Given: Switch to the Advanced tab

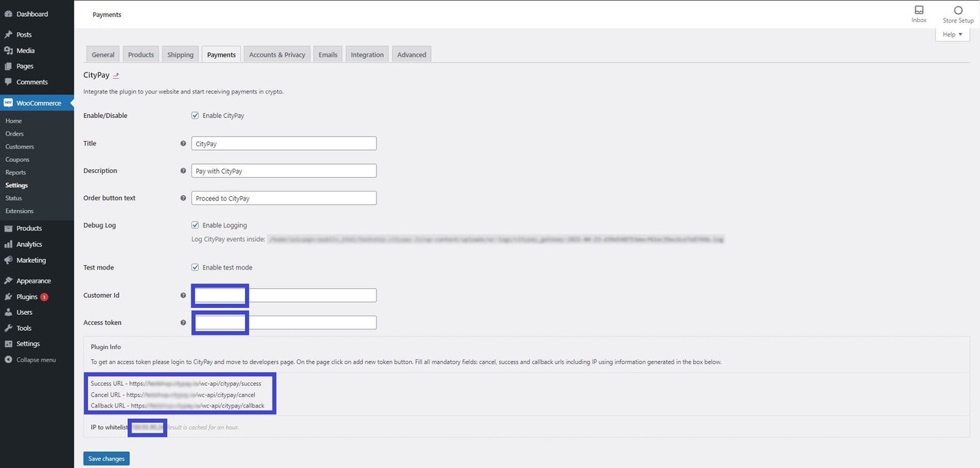Looking at the screenshot, I should click(x=412, y=54).
